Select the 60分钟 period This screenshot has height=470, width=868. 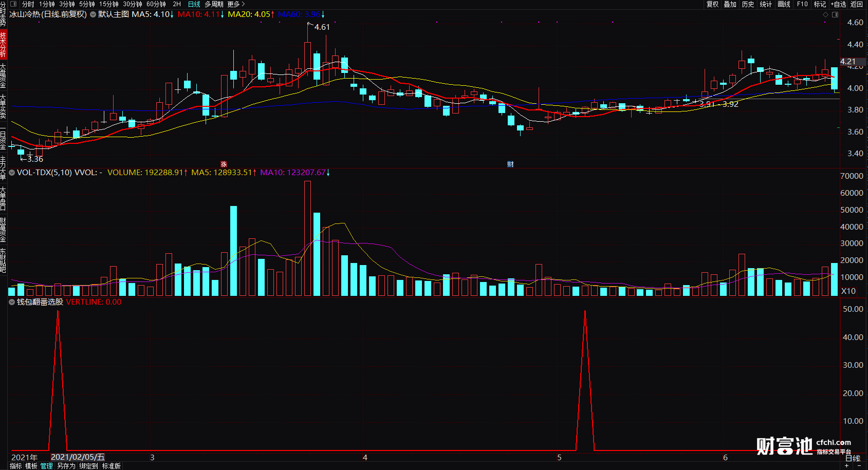[156, 4]
